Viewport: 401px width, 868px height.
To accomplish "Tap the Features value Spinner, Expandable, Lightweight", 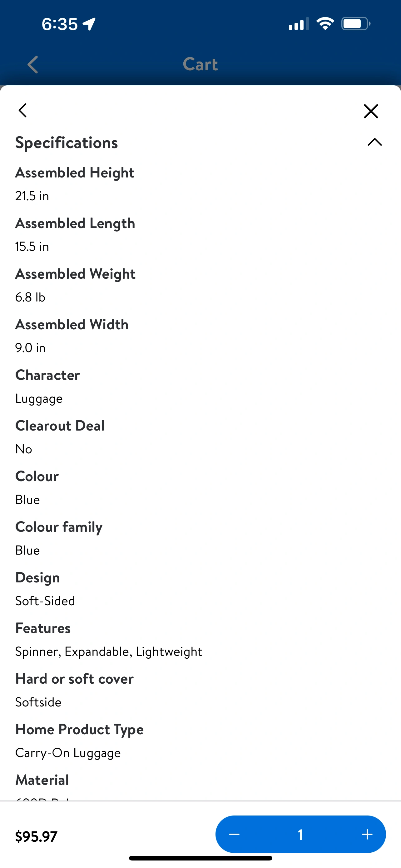I will point(108,651).
